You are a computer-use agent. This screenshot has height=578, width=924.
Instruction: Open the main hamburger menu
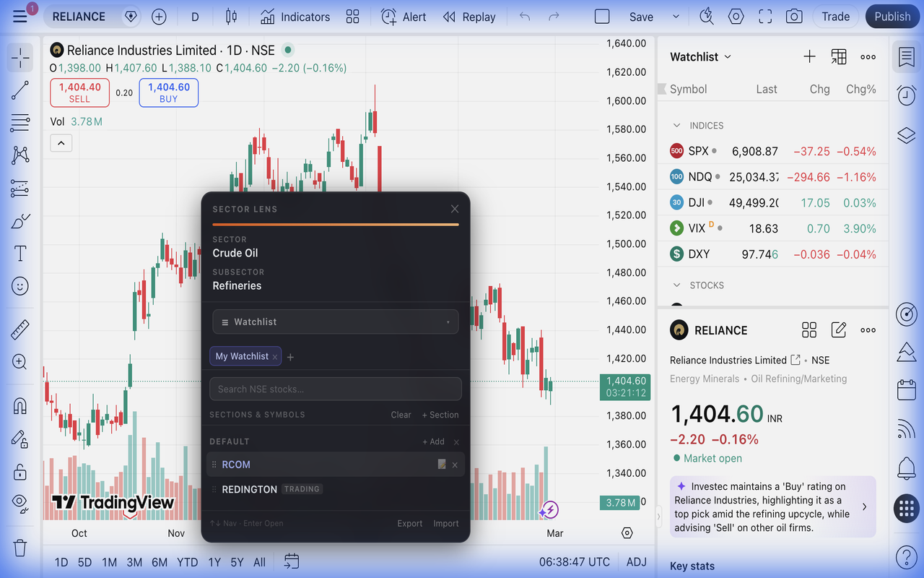[20, 17]
